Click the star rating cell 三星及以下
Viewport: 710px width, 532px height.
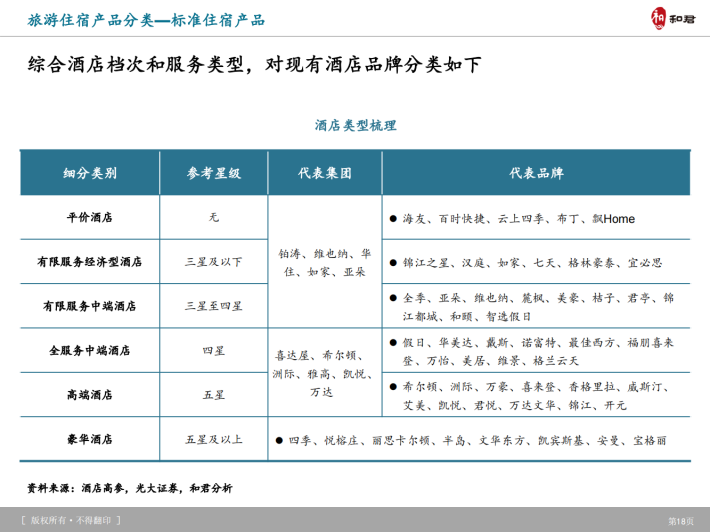click(213, 262)
